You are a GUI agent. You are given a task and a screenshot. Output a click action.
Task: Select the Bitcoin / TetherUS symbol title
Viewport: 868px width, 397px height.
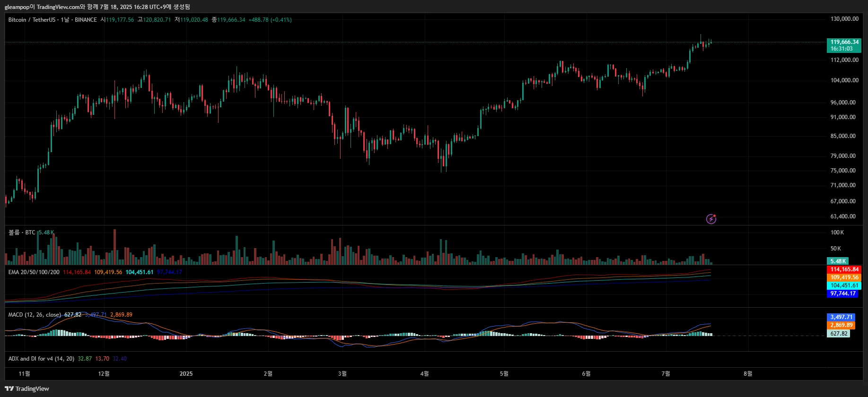point(32,20)
